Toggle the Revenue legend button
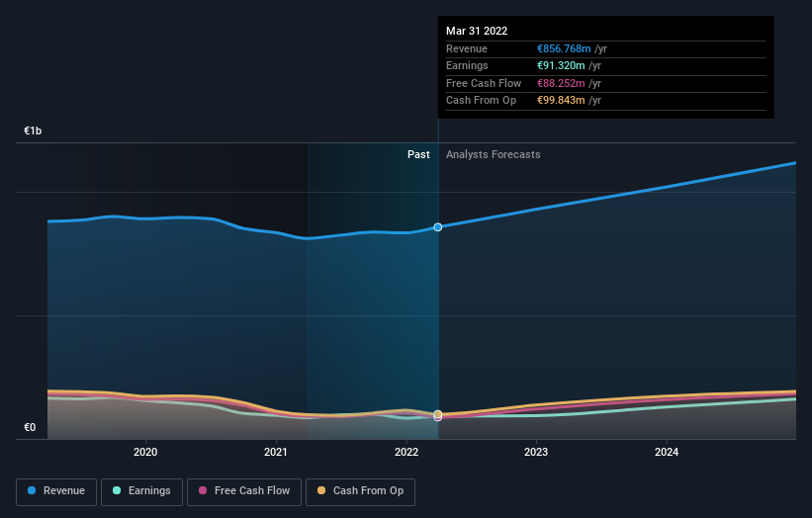The width and height of the screenshot is (812, 518). pos(56,491)
